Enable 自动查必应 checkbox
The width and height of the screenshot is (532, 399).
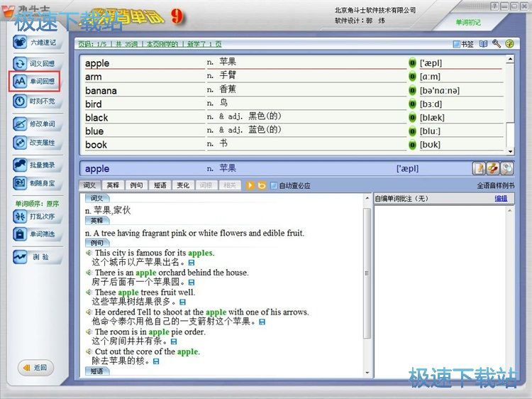click(274, 186)
